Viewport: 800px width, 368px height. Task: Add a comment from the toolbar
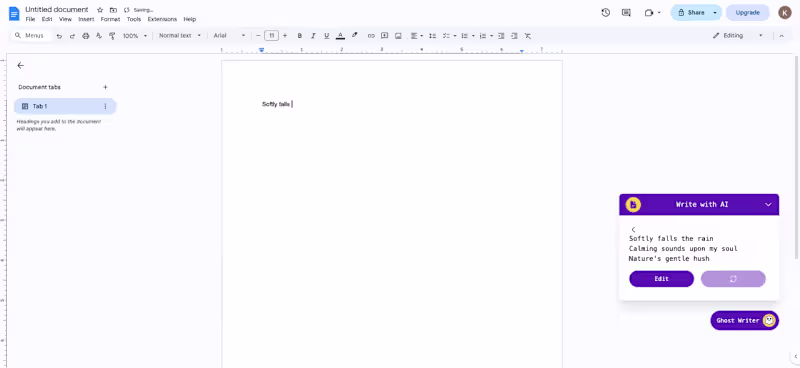385,36
